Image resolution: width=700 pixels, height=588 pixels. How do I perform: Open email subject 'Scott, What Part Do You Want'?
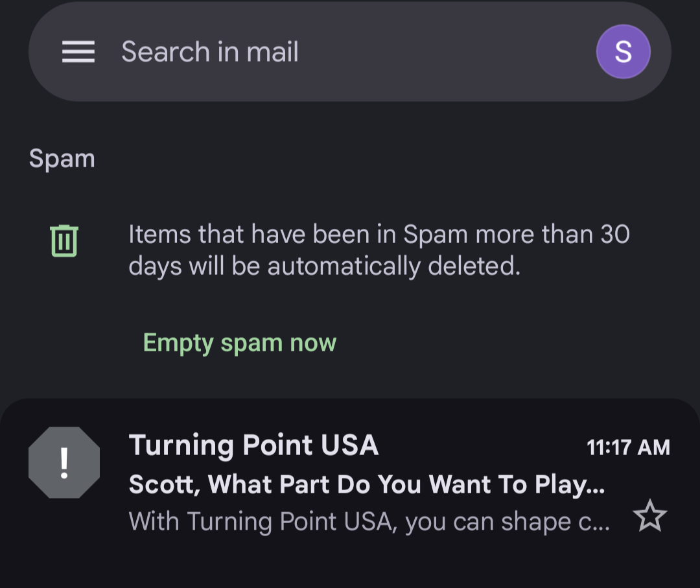coord(366,484)
